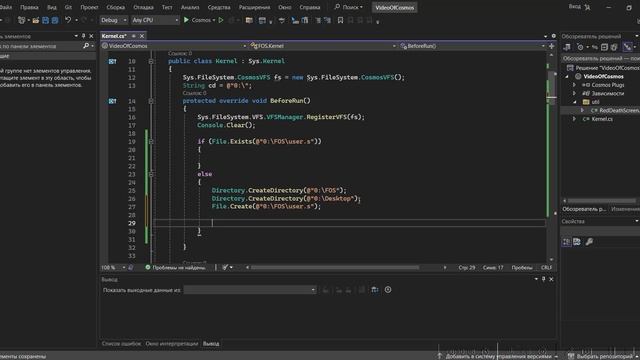Collapse the if File.Exists block

[x=151, y=141]
